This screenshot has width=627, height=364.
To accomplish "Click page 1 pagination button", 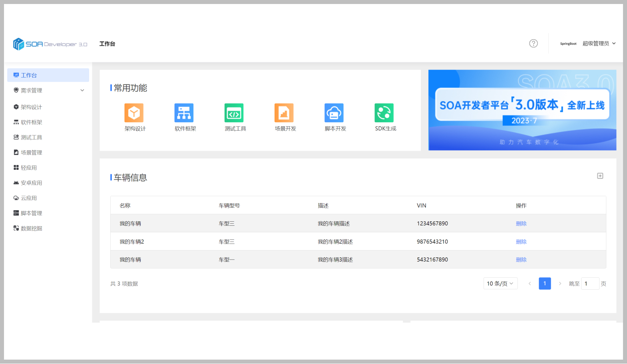I will [x=545, y=284].
